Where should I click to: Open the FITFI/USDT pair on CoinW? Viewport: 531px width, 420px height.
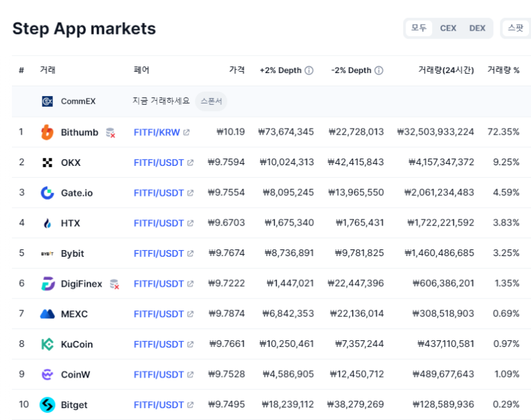[x=159, y=375]
